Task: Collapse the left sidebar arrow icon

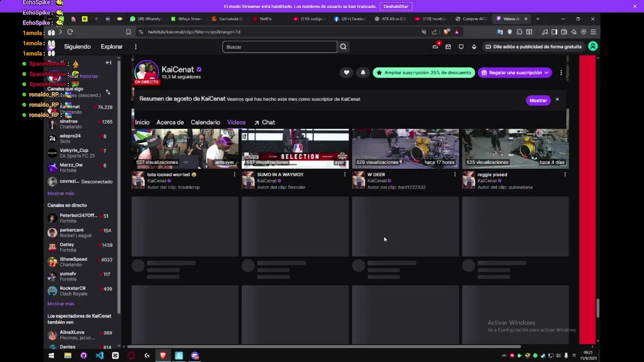Action: [108, 63]
